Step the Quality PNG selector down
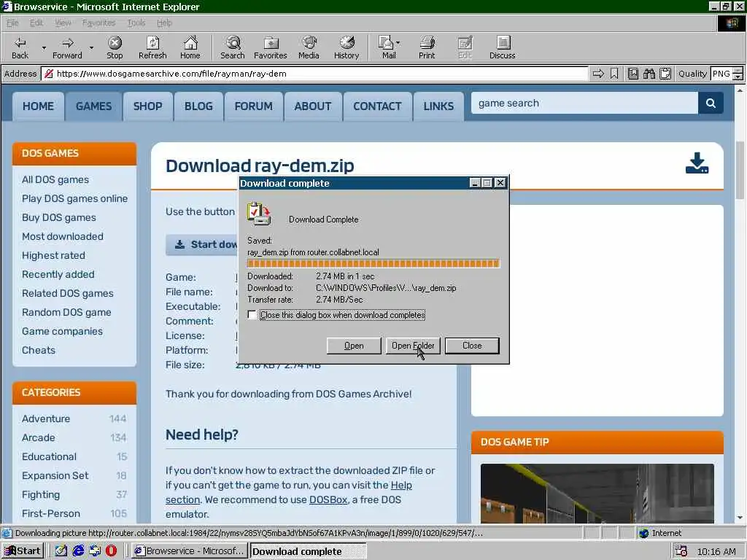 pyautogui.click(x=738, y=77)
